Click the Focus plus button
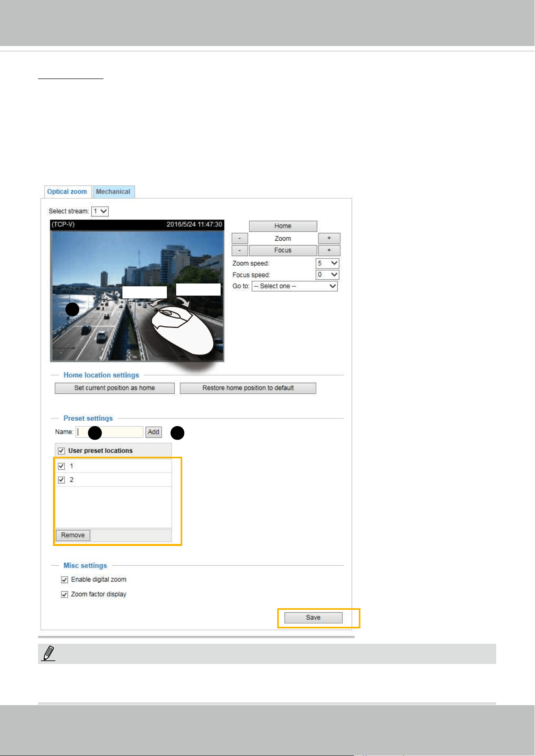This screenshot has width=535, height=756. (x=329, y=250)
